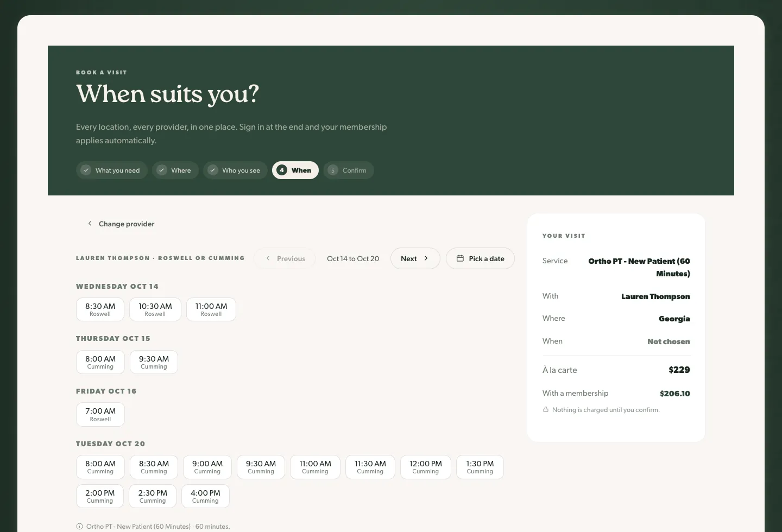Select Tuesday 12:00 PM Cumming slot

pos(426,467)
